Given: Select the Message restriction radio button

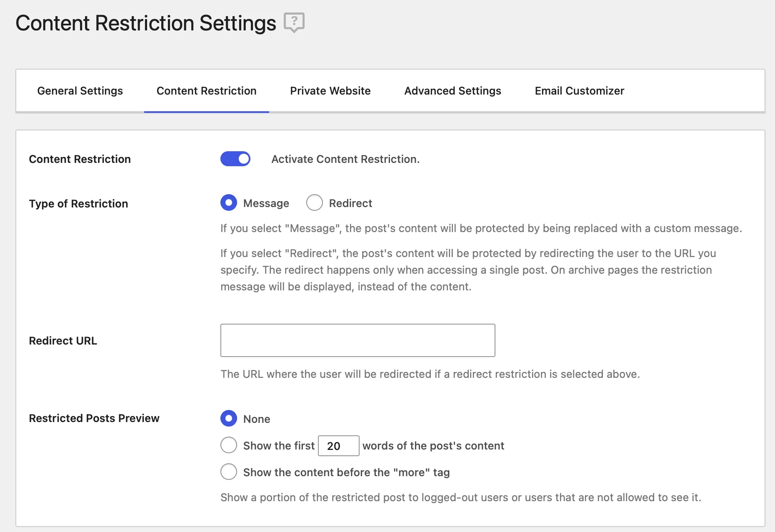Looking at the screenshot, I should click(229, 203).
